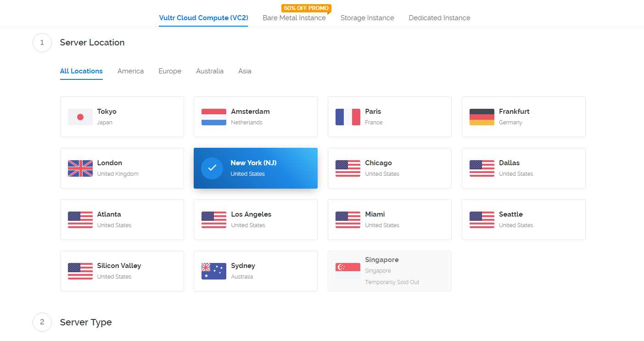Viewport: 644px width, 341px height.
Task: Open the Dedicated Instance tab
Action: point(439,18)
